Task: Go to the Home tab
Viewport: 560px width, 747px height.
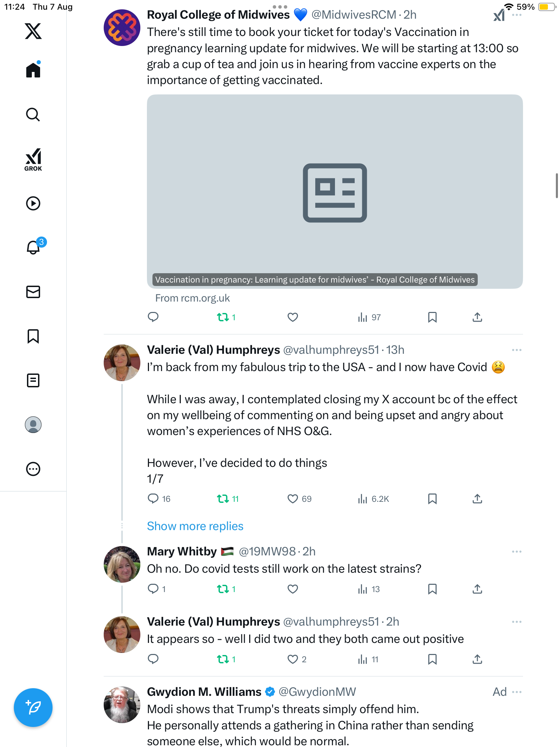Action: coord(33,70)
